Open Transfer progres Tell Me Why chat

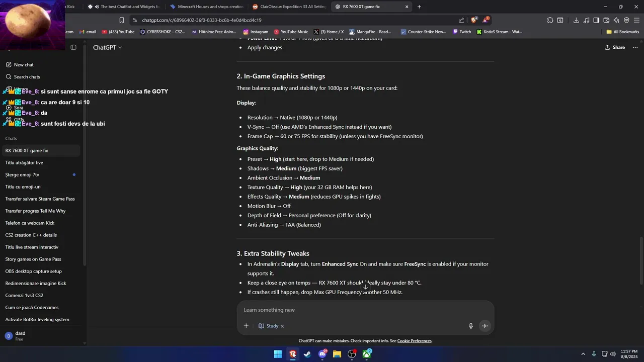coord(41,211)
